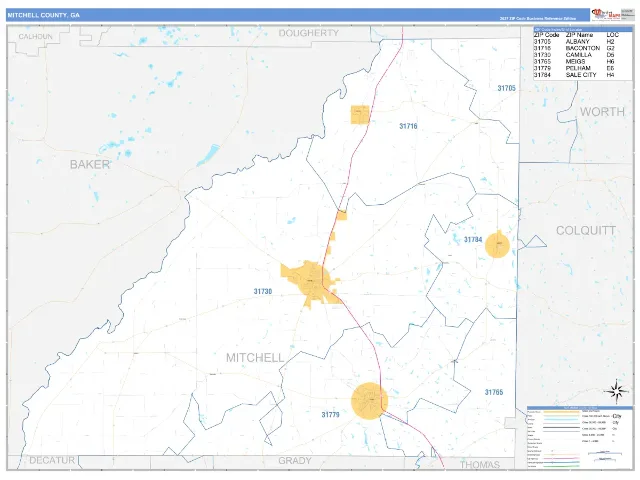Screen dimensions: 640x480
Task: Click the MITCHELL county label
Action: pyautogui.click(x=255, y=358)
